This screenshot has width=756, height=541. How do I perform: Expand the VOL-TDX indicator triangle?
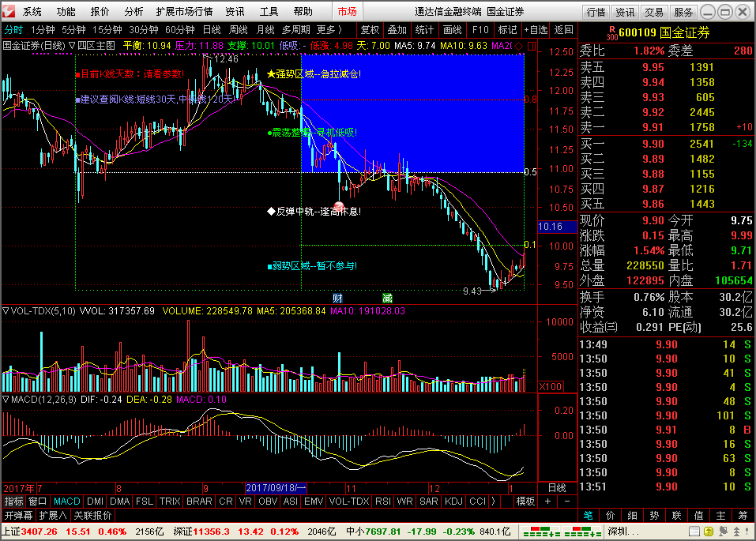pyautogui.click(x=6, y=311)
